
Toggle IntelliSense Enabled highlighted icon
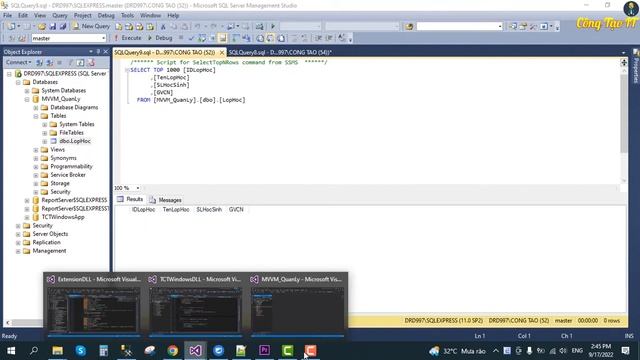pos(222,38)
